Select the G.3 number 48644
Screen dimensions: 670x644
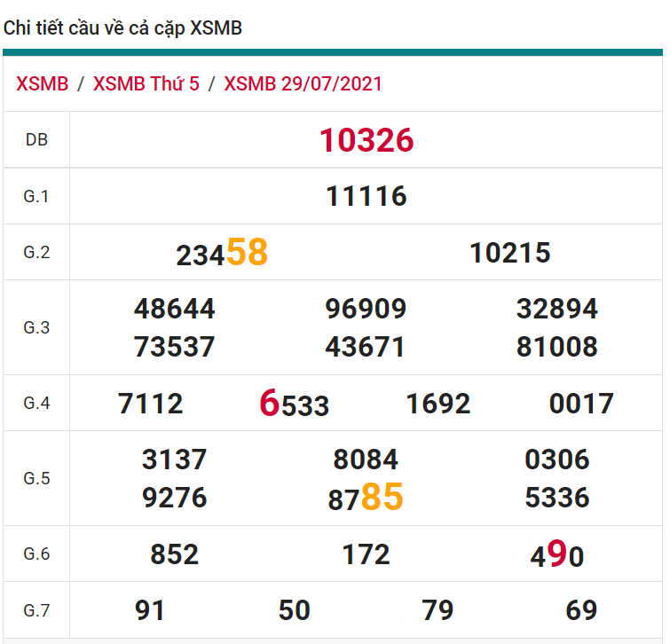(x=175, y=309)
